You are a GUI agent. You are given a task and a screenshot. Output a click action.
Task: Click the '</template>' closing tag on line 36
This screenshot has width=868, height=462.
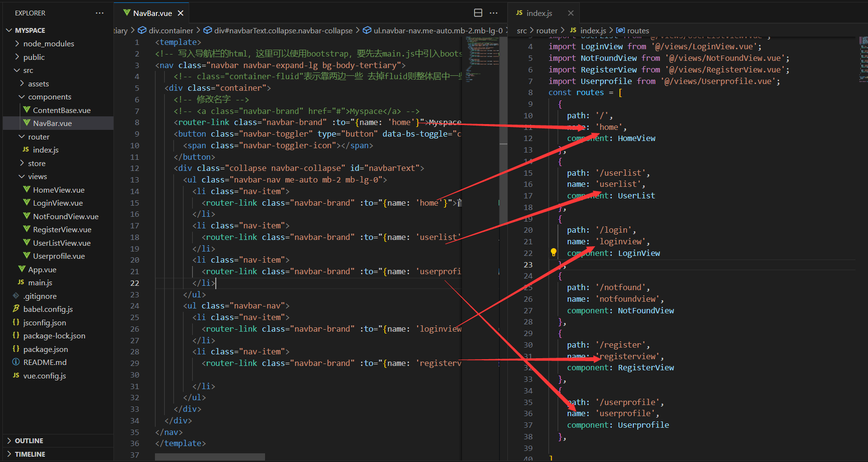coord(181,443)
